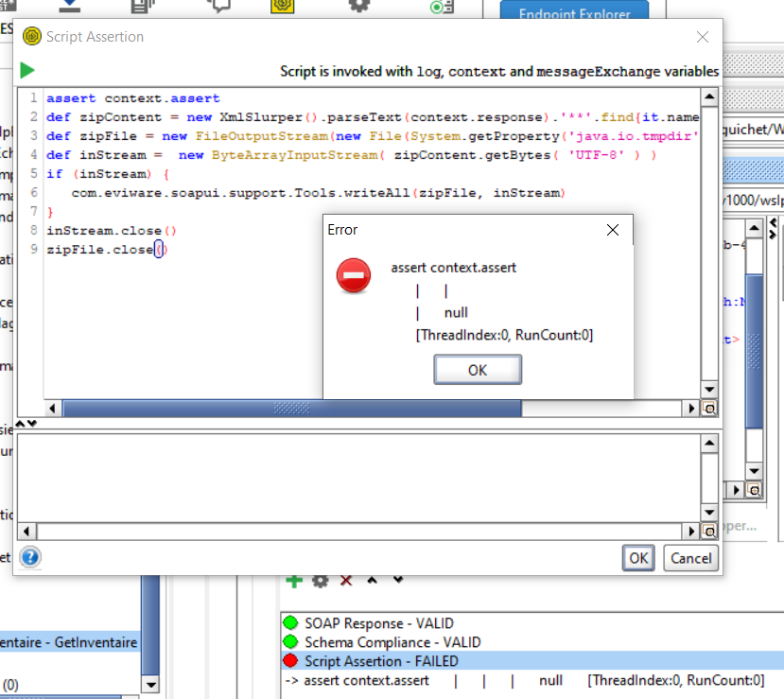Open help via the blue question mark icon
Image resolution: width=784 pixels, height=699 pixels.
pos(29,557)
